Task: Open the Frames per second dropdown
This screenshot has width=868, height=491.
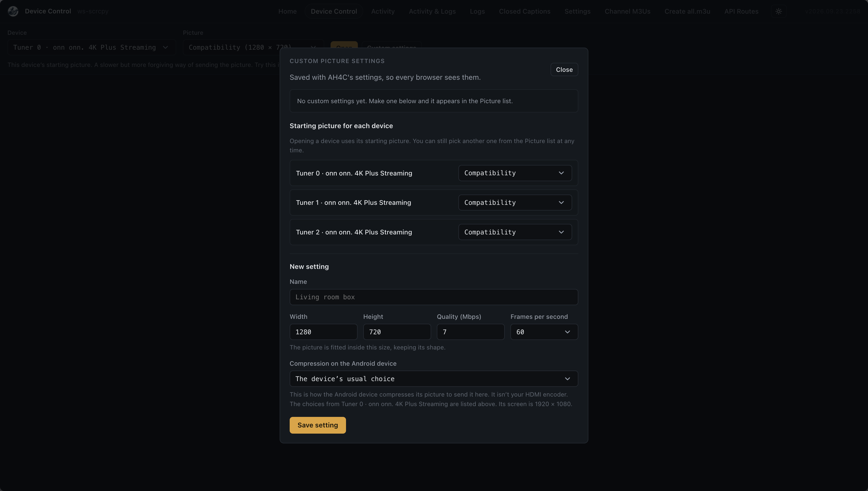Action: [544, 332]
